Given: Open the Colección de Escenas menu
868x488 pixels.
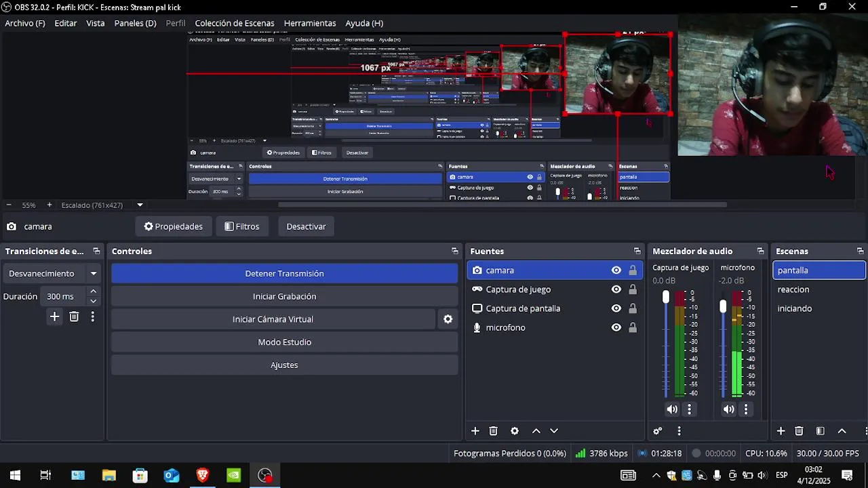Looking at the screenshot, I should (235, 23).
